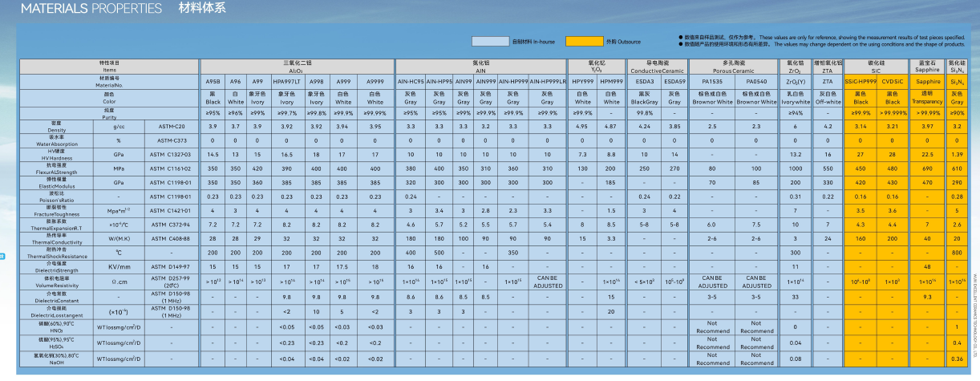Select the 'ASTM D149-97' standard cell
Image resolution: width=980 pixels, height=381 pixels.
pos(172,267)
